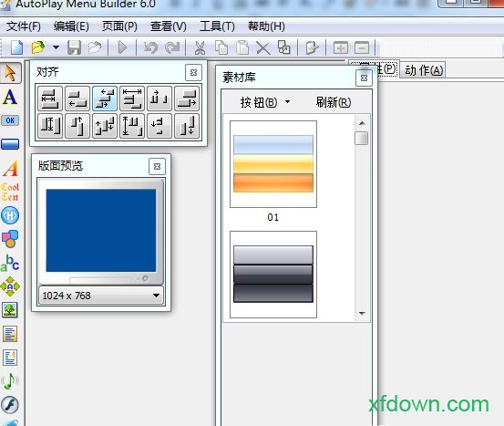This screenshot has height=426, width=504.
Task: Select button style thumbnail 01
Action: 273,164
